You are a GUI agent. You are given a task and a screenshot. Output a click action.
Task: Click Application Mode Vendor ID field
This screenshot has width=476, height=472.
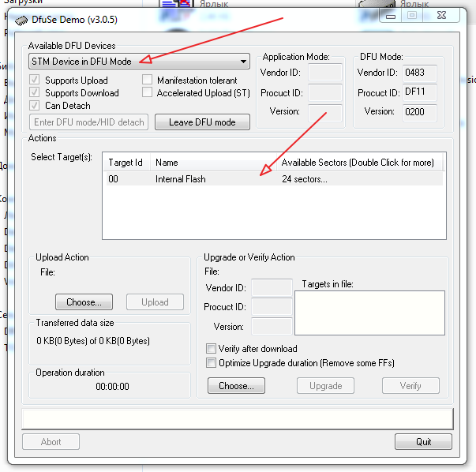click(325, 73)
